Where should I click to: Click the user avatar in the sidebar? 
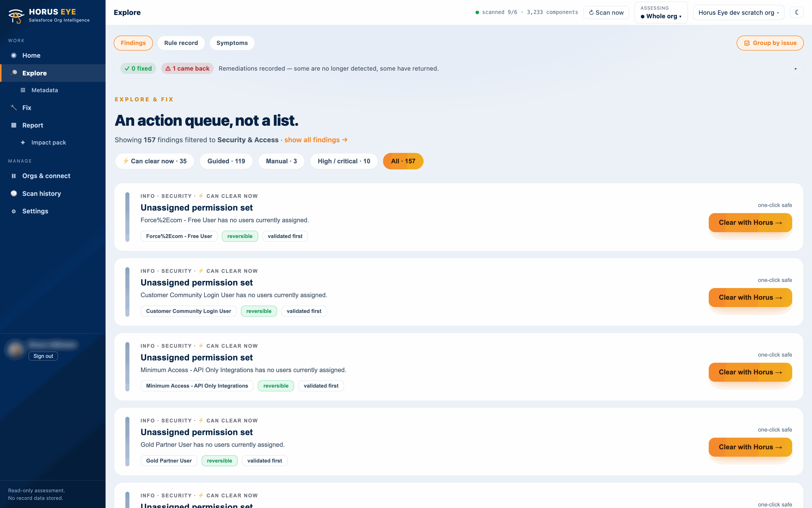tap(15, 350)
